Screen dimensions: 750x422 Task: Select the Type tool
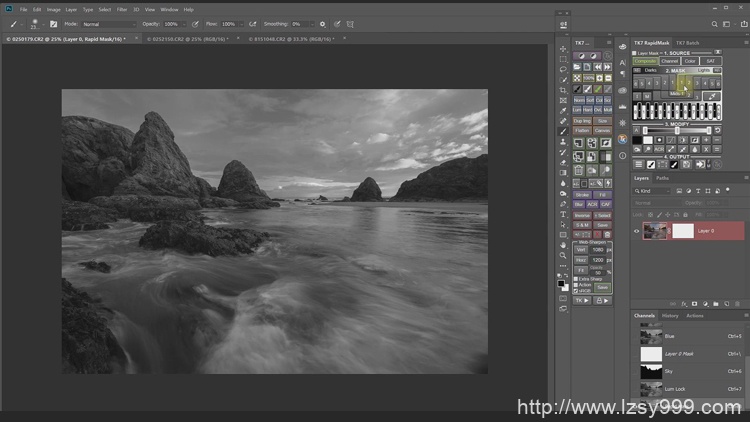click(563, 214)
